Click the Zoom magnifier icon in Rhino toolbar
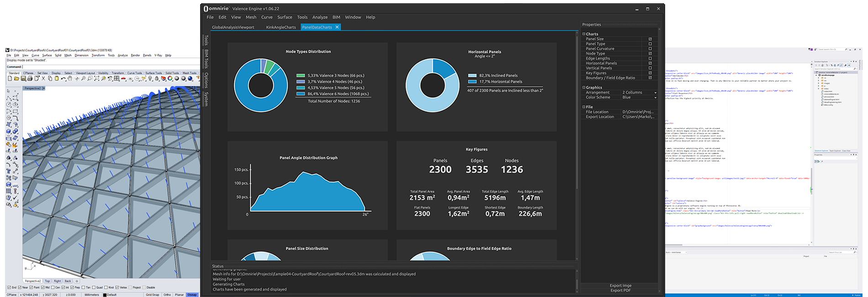 (83, 78)
